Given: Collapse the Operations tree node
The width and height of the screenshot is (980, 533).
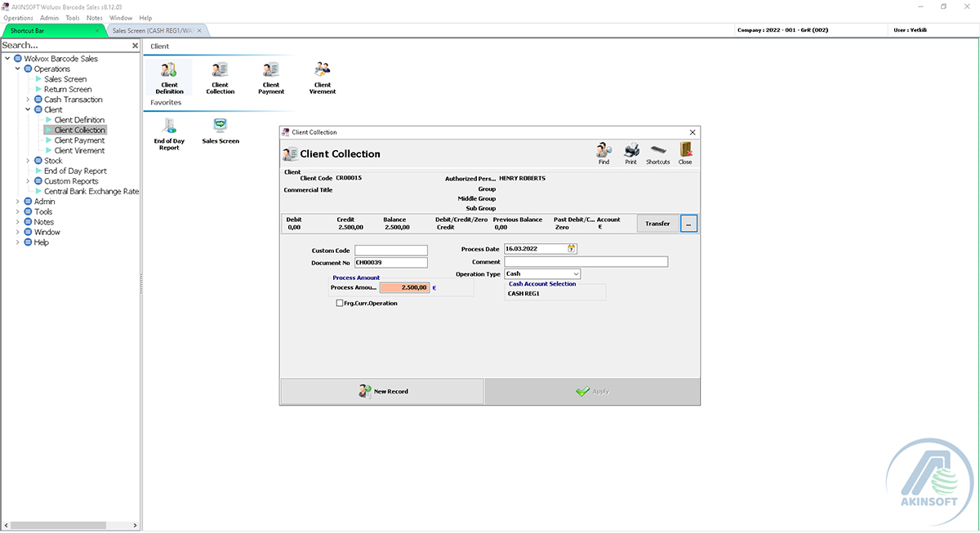Looking at the screenshot, I should (x=18, y=69).
